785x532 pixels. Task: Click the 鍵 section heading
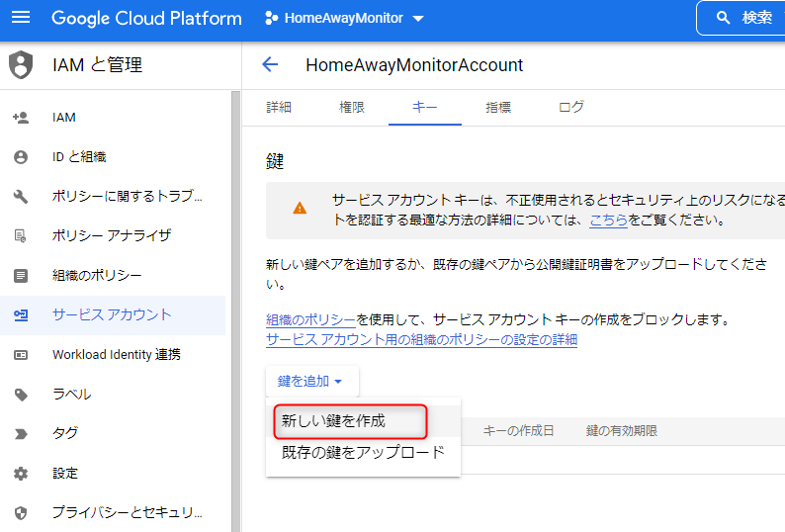point(275,161)
